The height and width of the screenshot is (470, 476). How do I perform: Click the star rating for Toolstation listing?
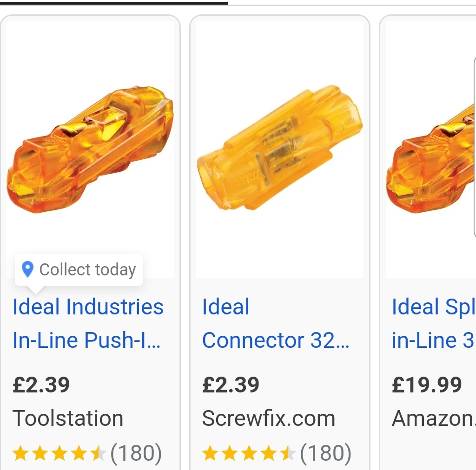click(x=59, y=453)
